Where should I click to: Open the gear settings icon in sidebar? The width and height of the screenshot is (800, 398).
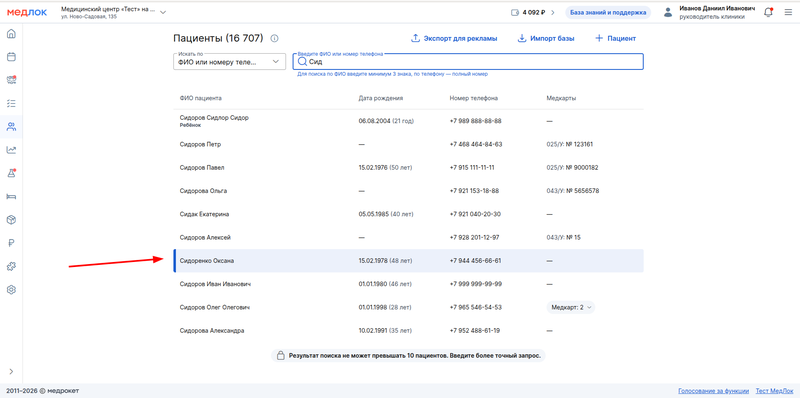11,289
